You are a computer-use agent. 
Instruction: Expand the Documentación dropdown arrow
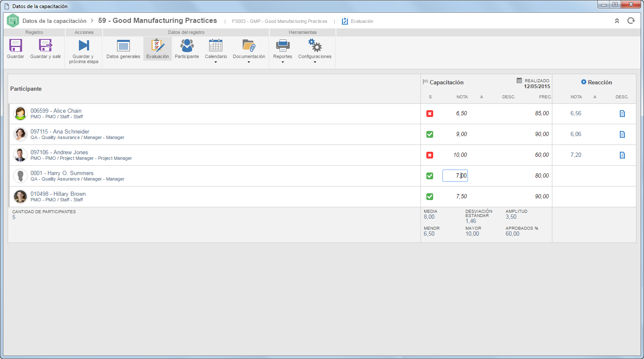[249, 62]
